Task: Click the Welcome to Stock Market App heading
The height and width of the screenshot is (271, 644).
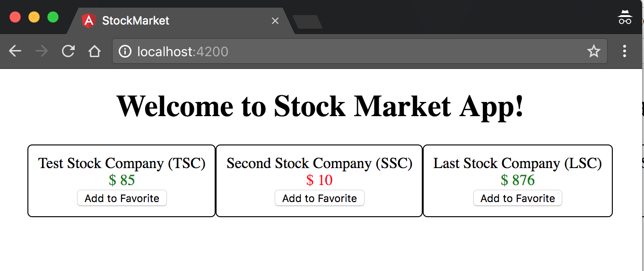Action: [x=320, y=105]
